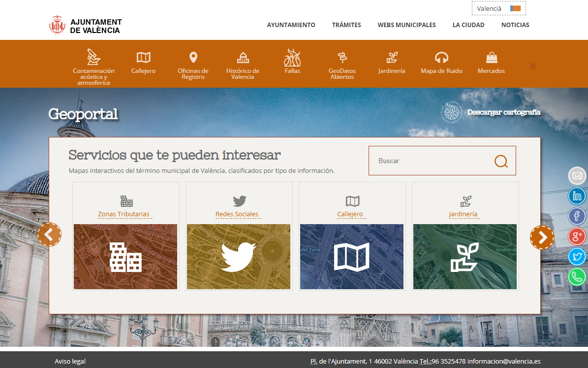Open the Histórico de Valencia icon

pyautogui.click(x=243, y=58)
